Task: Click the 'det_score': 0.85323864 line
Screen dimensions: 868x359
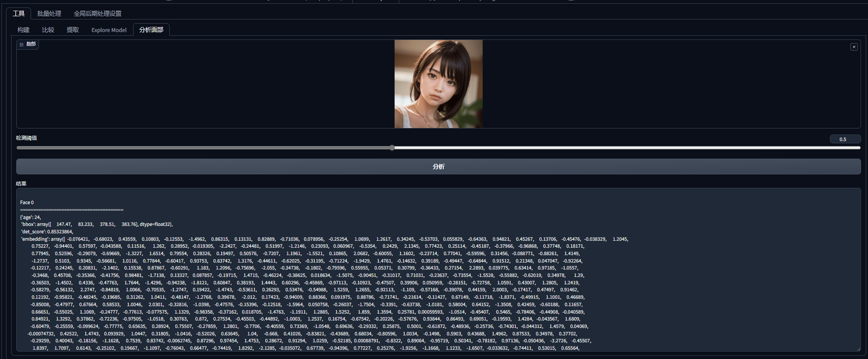Action: 47,232
